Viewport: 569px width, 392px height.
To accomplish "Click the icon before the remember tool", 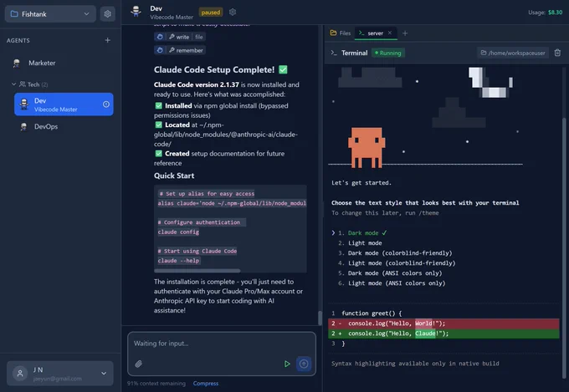I will click(x=160, y=50).
